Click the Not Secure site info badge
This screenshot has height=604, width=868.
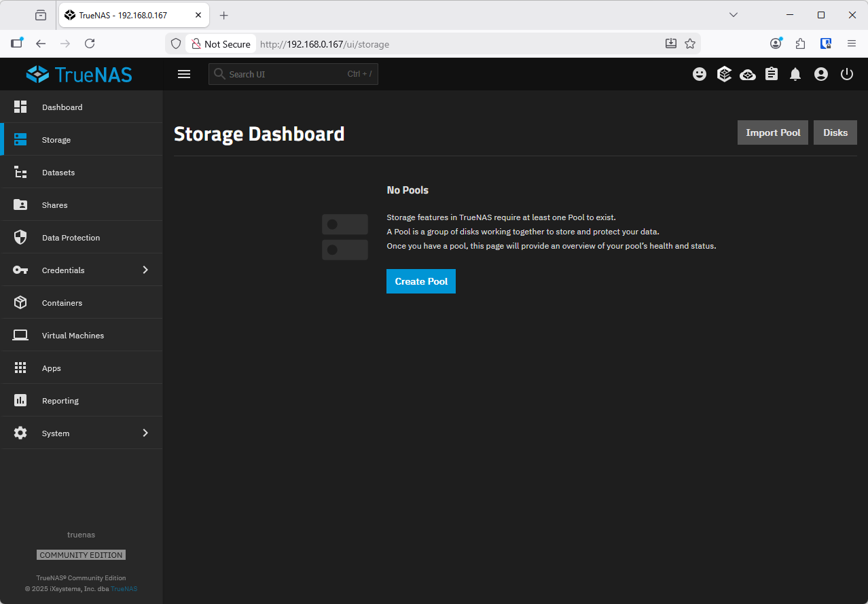[221, 44]
